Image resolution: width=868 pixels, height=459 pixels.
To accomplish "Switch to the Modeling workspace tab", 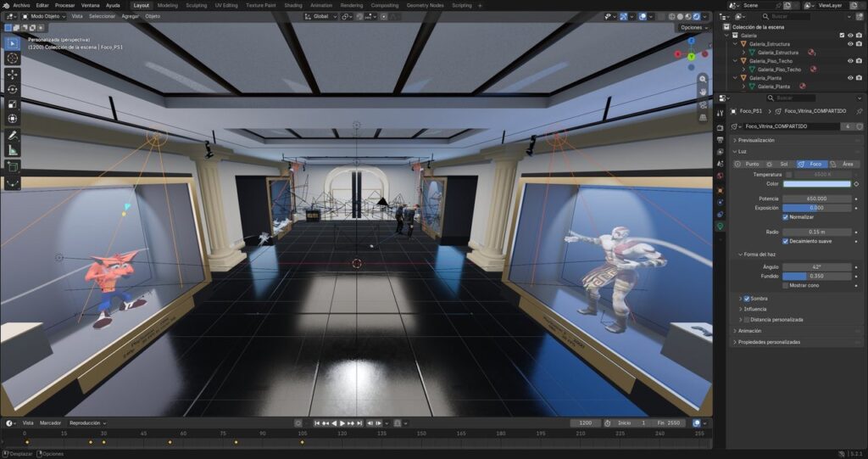I will pos(168,6).
